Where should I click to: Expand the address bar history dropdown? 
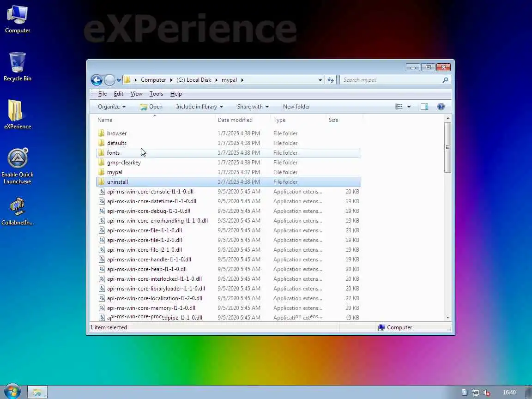click(320, 80)
